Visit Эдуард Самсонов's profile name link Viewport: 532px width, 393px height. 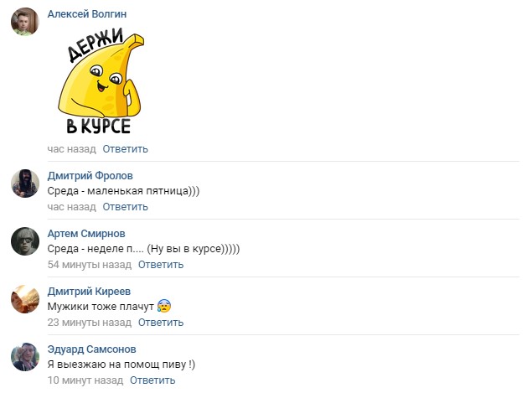coord(91,349)
